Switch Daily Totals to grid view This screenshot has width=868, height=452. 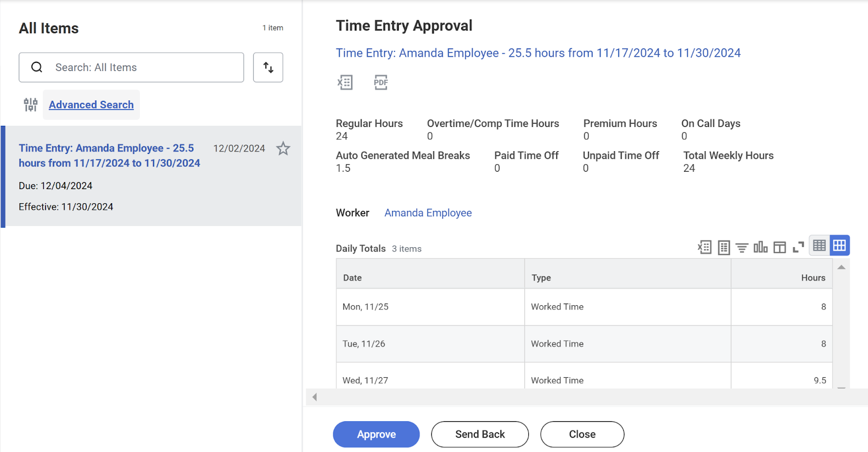pyautogui.click(x=839, y=246)
